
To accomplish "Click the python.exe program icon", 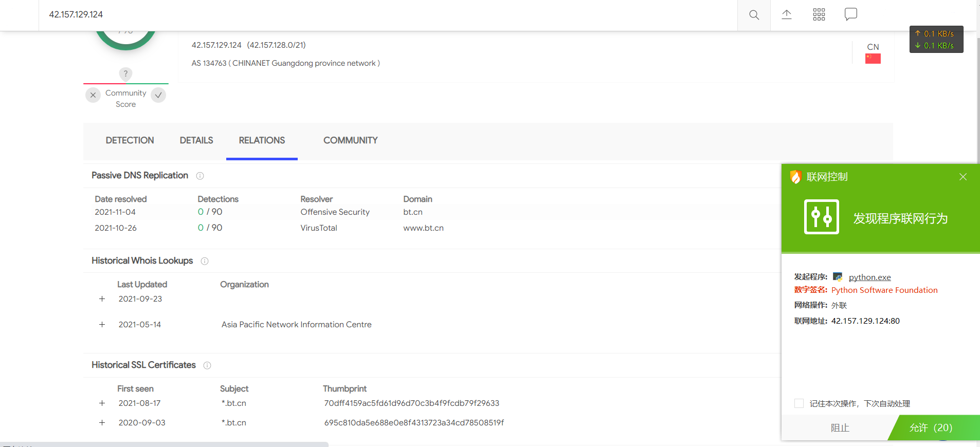I will coord(838,277).
